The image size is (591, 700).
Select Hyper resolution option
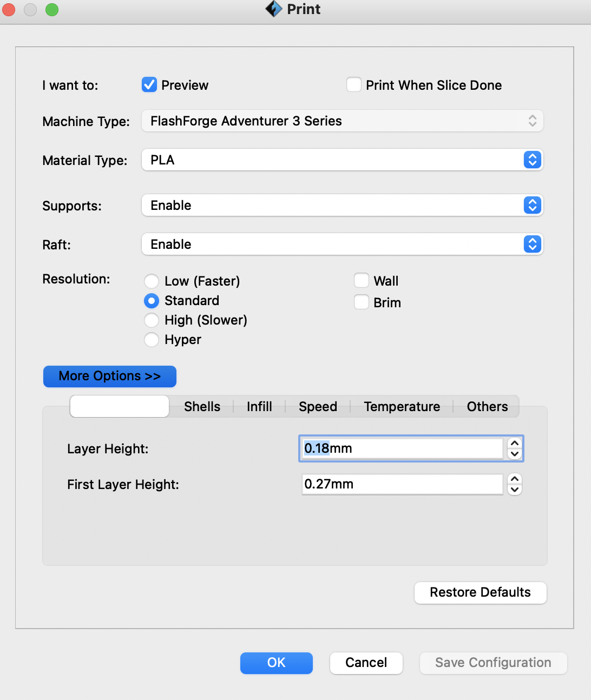(x=152, y=340)
